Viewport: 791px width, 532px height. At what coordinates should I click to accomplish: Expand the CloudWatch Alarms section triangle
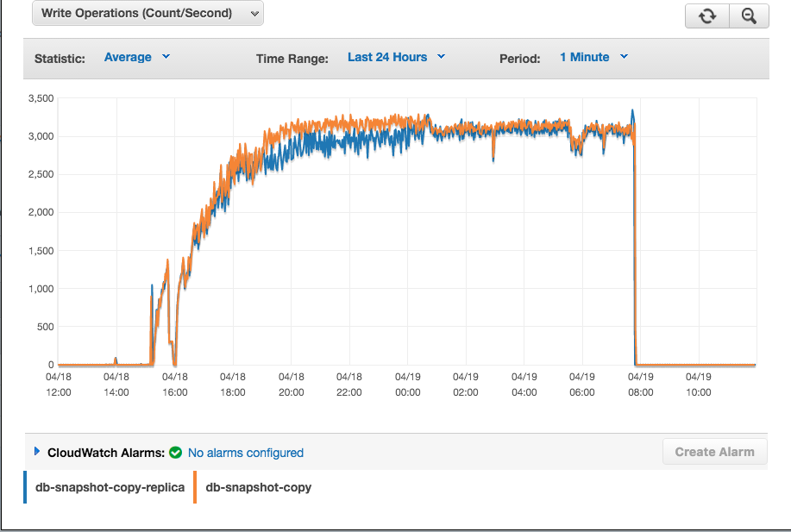click(x=37, y=451)
